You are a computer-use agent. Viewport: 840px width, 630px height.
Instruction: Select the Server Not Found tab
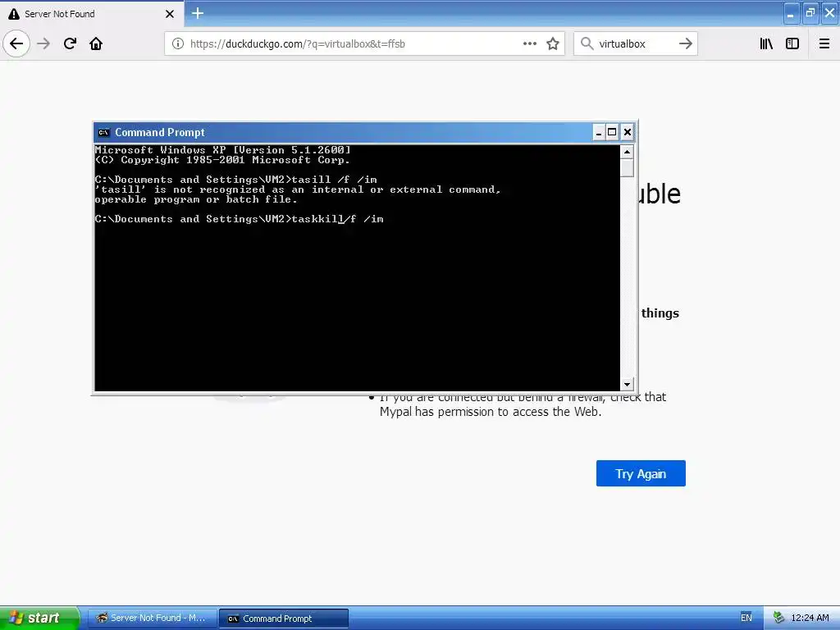tap(91, 14)
